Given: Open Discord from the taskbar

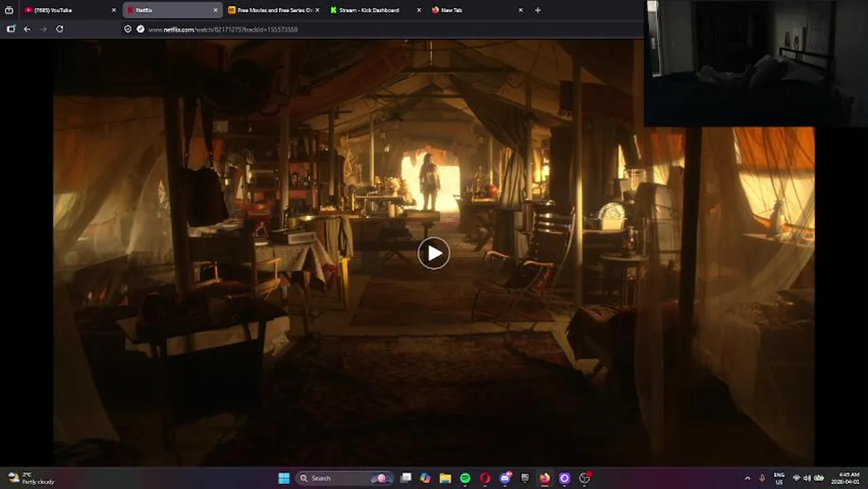Looking at the screenshot, I should pos(505,478).
